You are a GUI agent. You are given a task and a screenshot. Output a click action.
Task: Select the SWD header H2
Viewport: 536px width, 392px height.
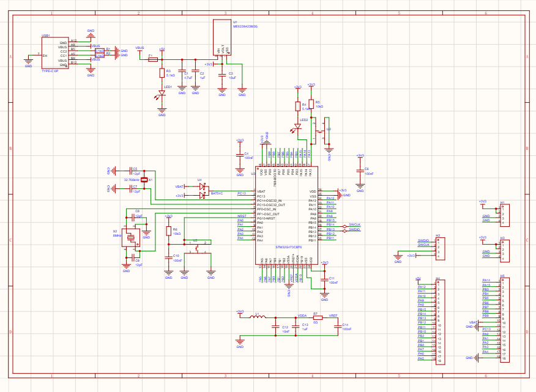click(439, 248)
